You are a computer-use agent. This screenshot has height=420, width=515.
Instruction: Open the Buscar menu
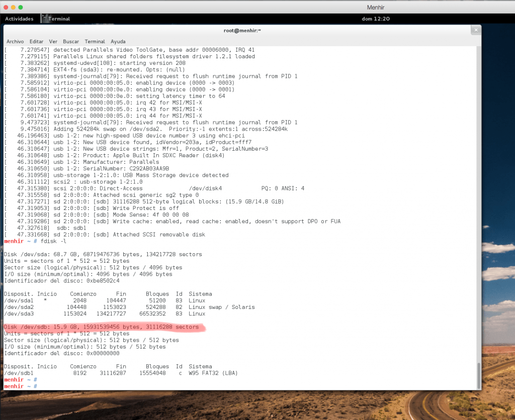(x=71, y=42)
